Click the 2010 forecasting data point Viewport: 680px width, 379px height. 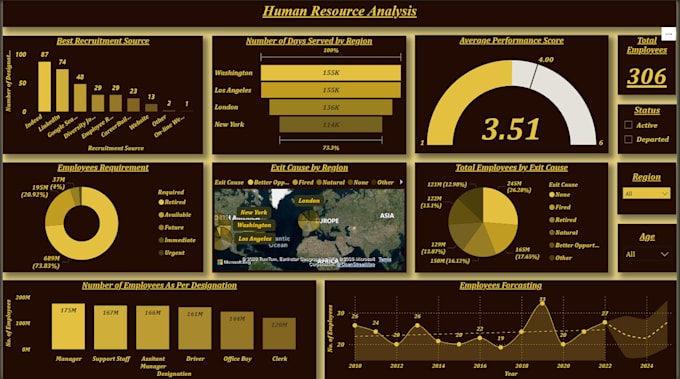(x=355, y=325)
